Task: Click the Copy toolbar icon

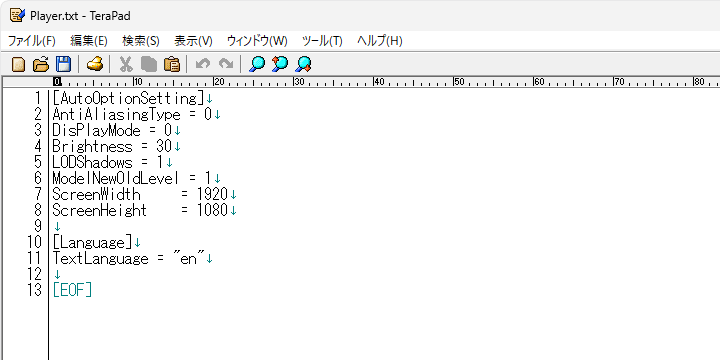Action: click(149, 64)
